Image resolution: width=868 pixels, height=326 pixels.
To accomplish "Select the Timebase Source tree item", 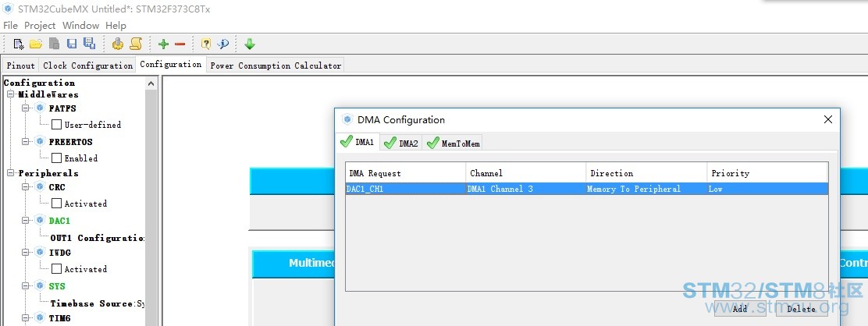I will pos(98,303).
